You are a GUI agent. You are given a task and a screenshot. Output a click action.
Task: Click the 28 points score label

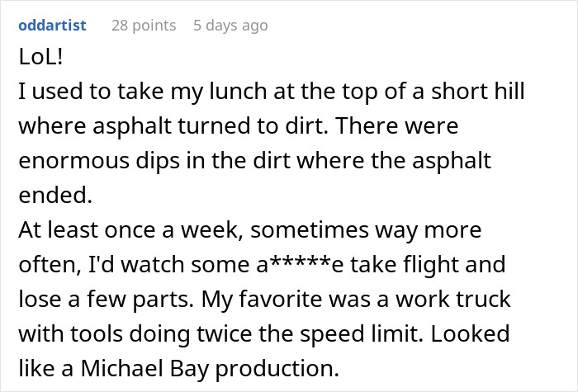coord(144,26)
